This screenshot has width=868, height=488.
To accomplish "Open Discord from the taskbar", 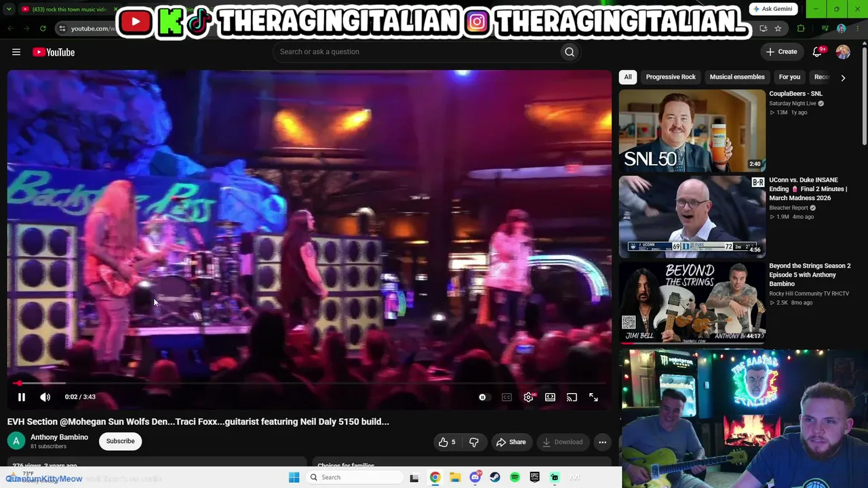I will (475, 477).
